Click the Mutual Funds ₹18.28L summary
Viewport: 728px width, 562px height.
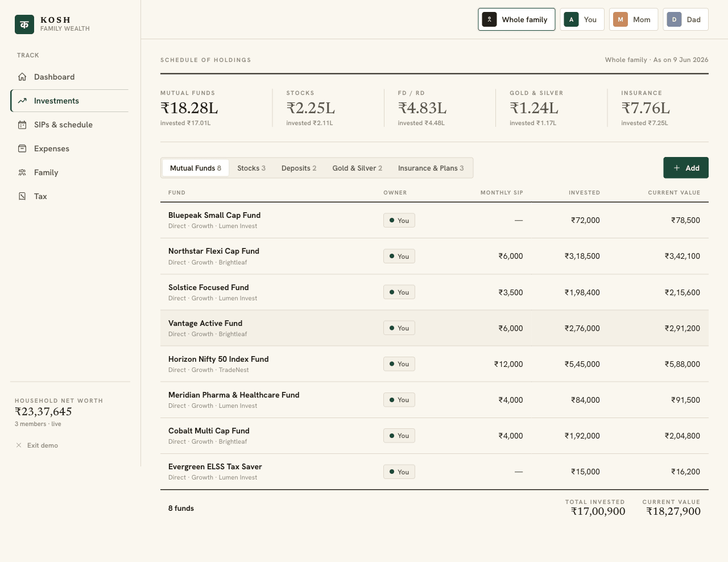(x=209, y=108)
